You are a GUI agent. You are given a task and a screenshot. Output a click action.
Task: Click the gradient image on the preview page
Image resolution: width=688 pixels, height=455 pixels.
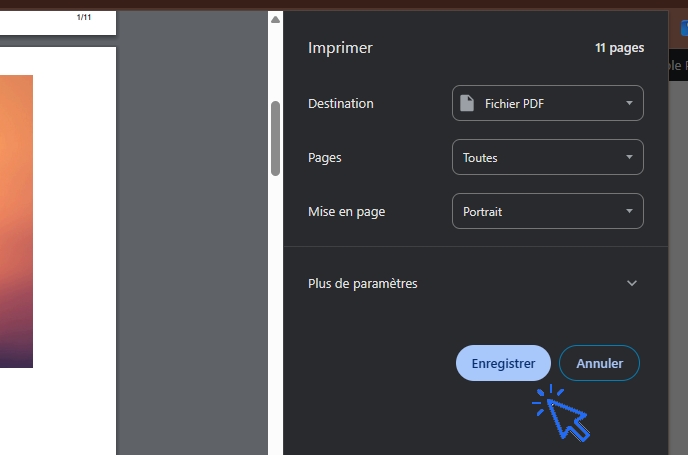(16, 220)
